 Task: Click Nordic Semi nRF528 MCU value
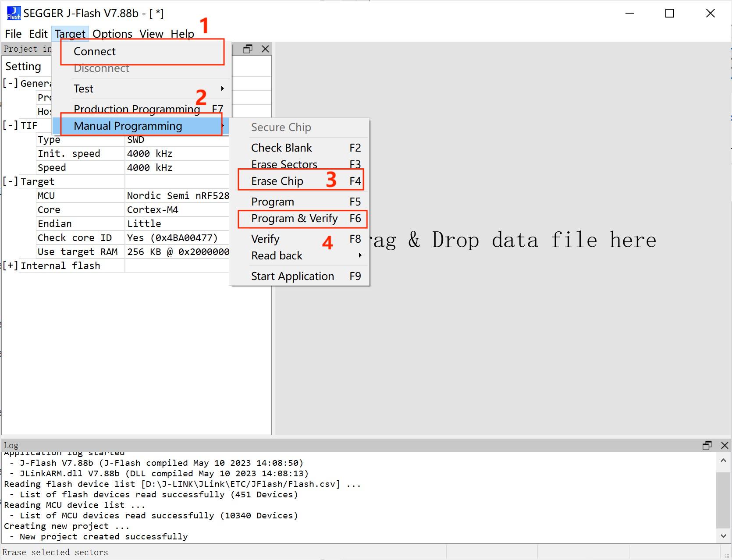178,196
